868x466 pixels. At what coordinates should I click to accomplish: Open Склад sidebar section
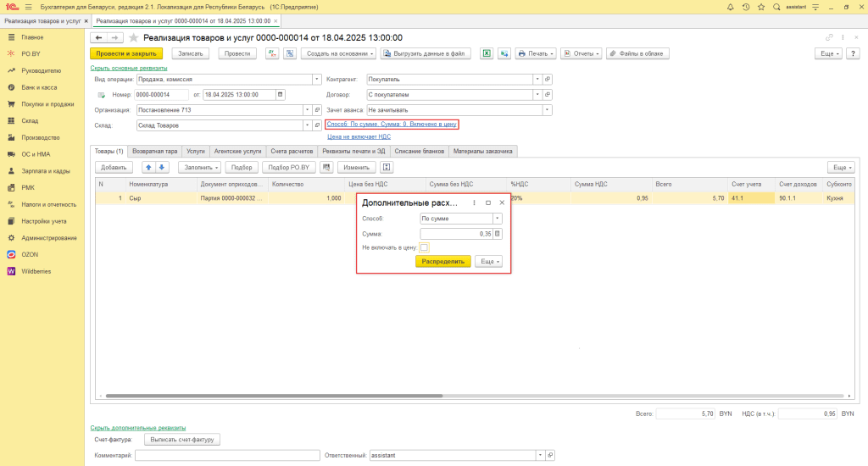pos(30,120)
